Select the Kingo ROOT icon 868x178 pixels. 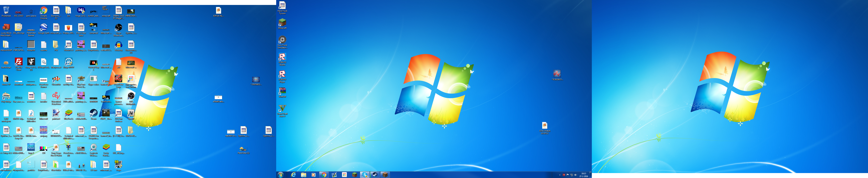click(x=68, y=63)
